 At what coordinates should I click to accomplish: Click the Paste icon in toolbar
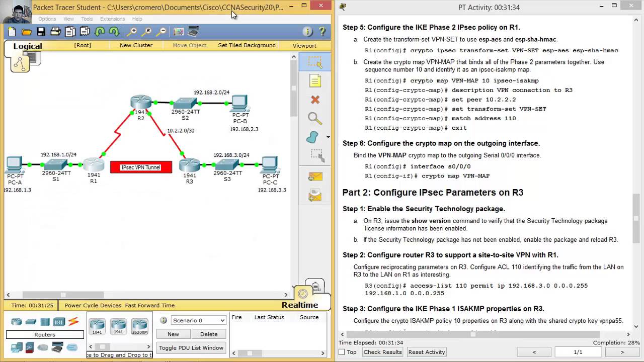pyautogui.click(x=85, y=32)
